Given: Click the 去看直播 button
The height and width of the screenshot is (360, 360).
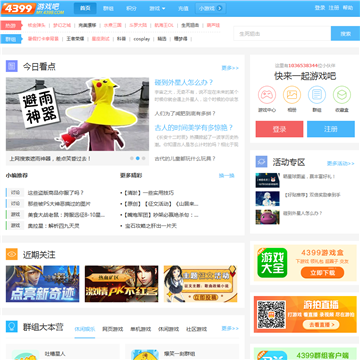Looking at the screenshot, I should [x=321, y=325].
